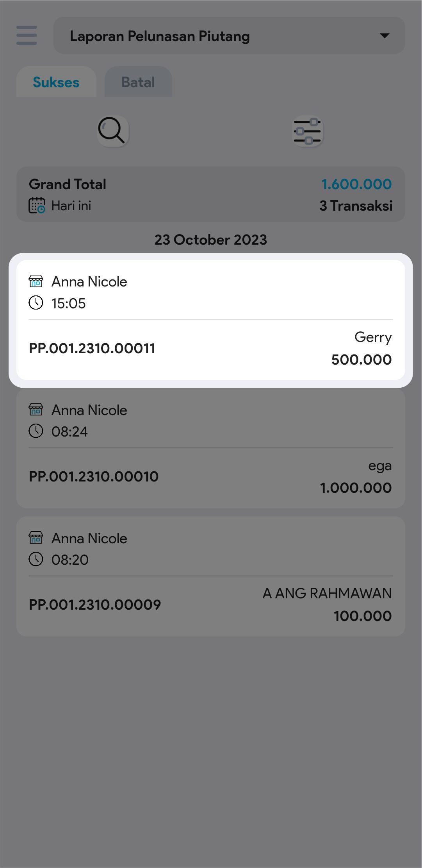Switch to the Batal tab
Viewport: 422px width, 868px height.
pos(138,82)
